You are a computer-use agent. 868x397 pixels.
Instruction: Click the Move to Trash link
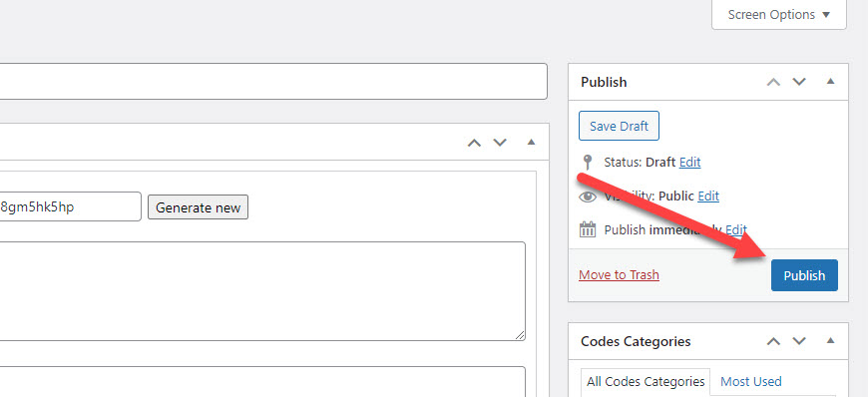click(619, 274)
